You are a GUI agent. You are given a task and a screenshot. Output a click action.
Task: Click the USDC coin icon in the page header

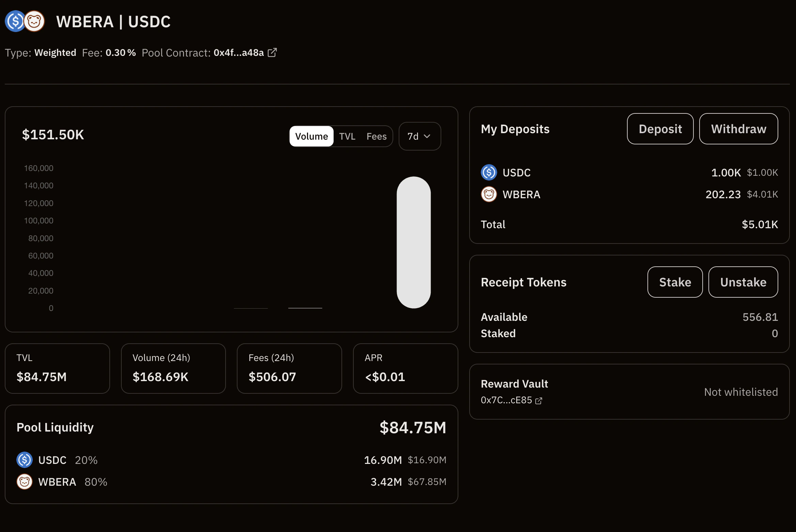click(x=15, y=21)
